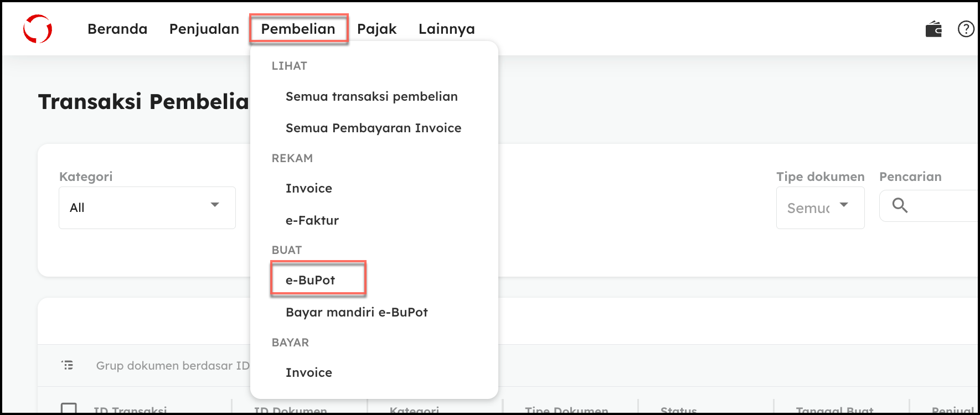
Task: Open the Beranda menu
Action: pyautogui.click(x=117, y=29)
